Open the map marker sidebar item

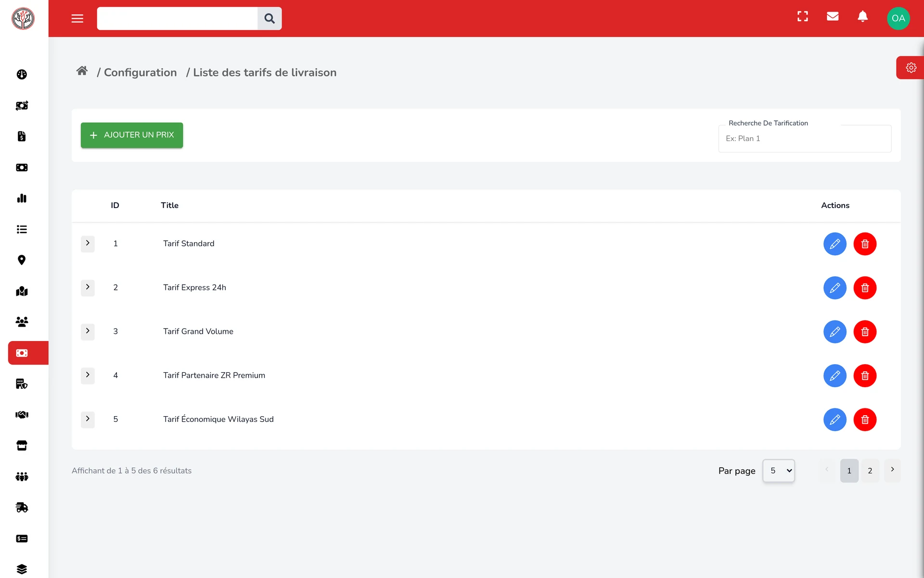click(22, 260)
